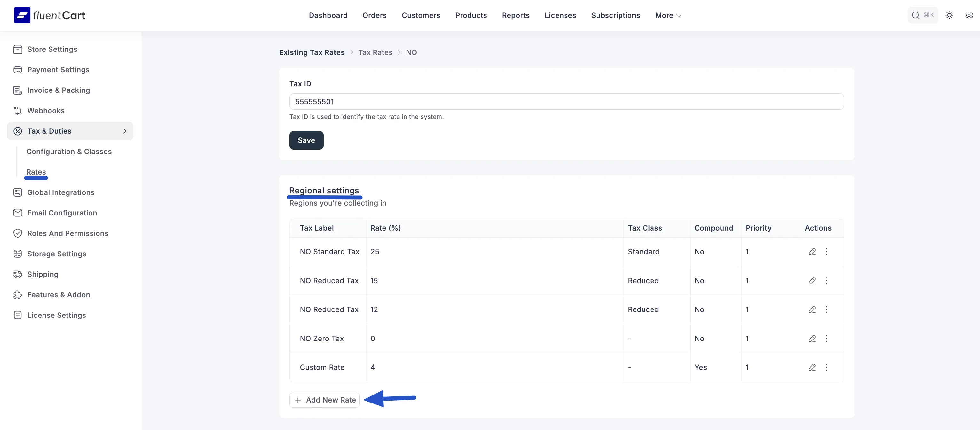Screen dimensions: 980x430
Task: Select Configuration & Classes submenu
Action: click(69, 152)
